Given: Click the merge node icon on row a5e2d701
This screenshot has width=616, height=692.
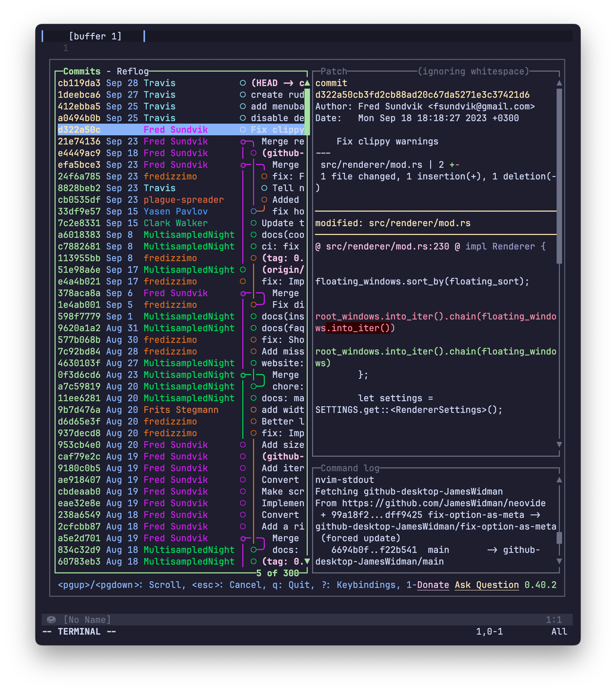Looking at the screenshot, I should click(x=243, y=539).
